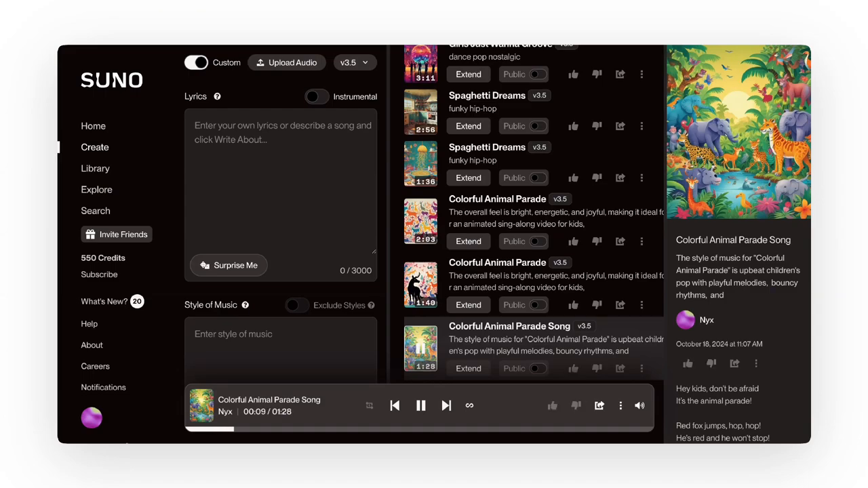Extend the Colorful Animal Parade Song
This screenshot has height=488, width=868.
tap(469, 369)
